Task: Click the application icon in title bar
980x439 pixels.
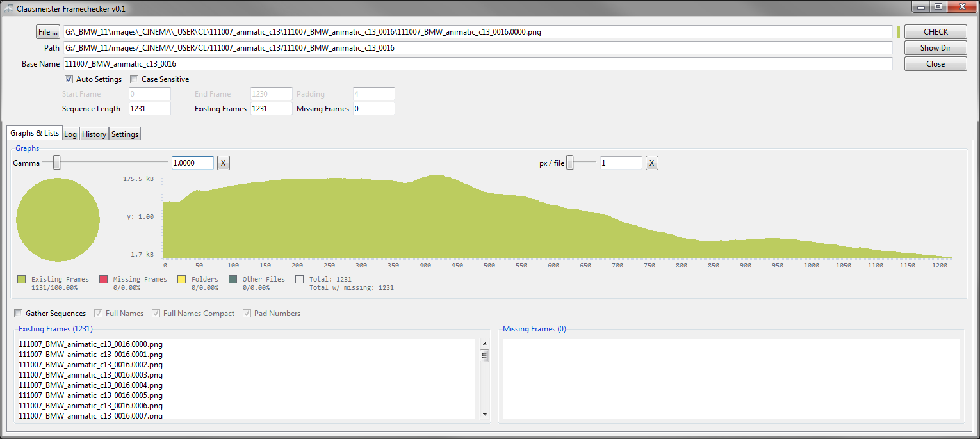Action: click(x=9, y=8)
